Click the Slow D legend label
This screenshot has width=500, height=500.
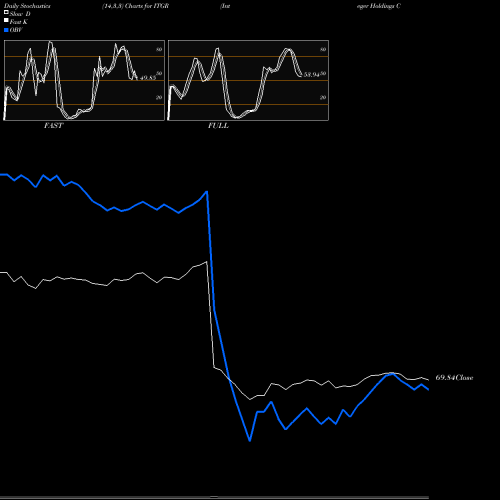click(20, 14)
